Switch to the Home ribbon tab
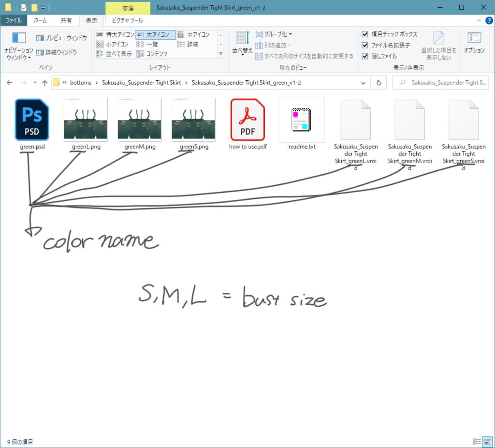This screenshot has width=495, height=448. [40, 20]
